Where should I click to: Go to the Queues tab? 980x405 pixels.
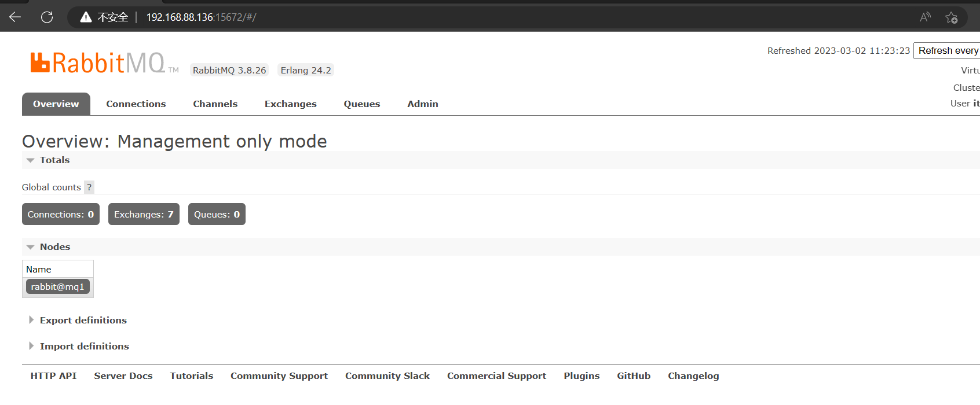362,104
